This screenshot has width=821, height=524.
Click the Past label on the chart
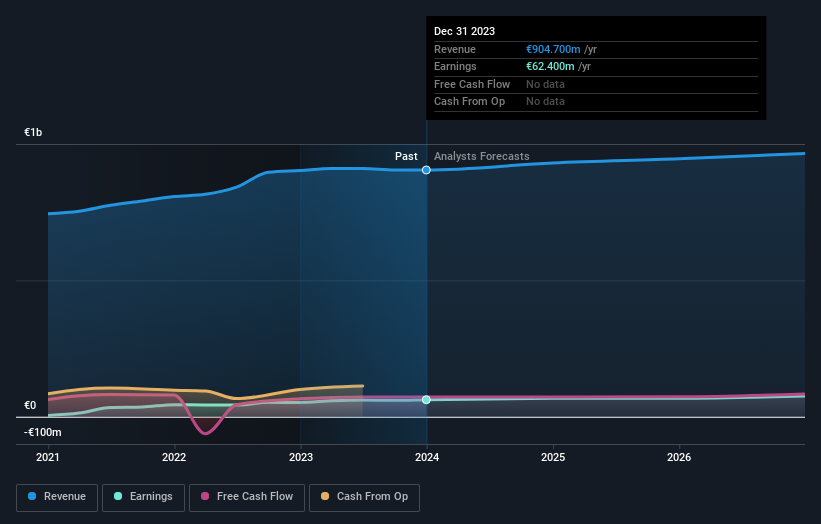click(406, 157)
